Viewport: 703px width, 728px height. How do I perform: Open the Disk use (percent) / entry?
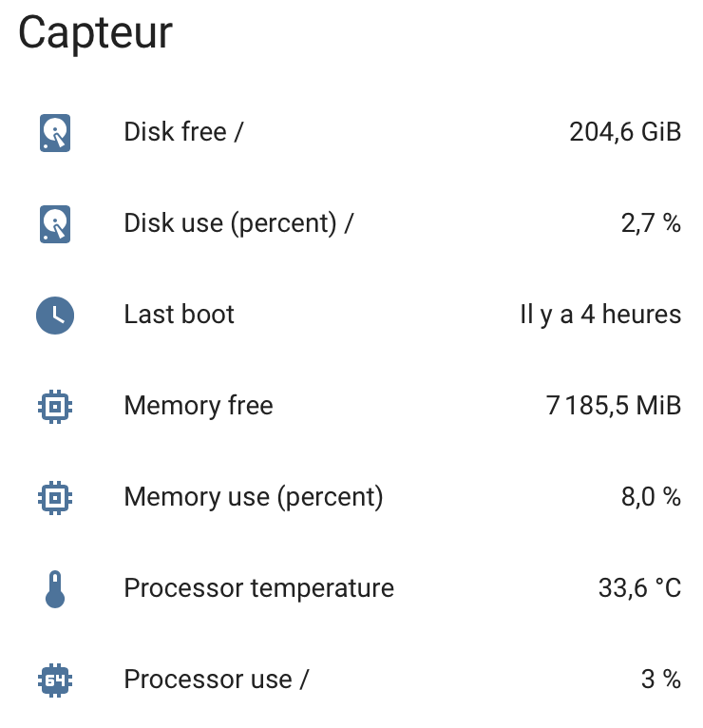238,223
